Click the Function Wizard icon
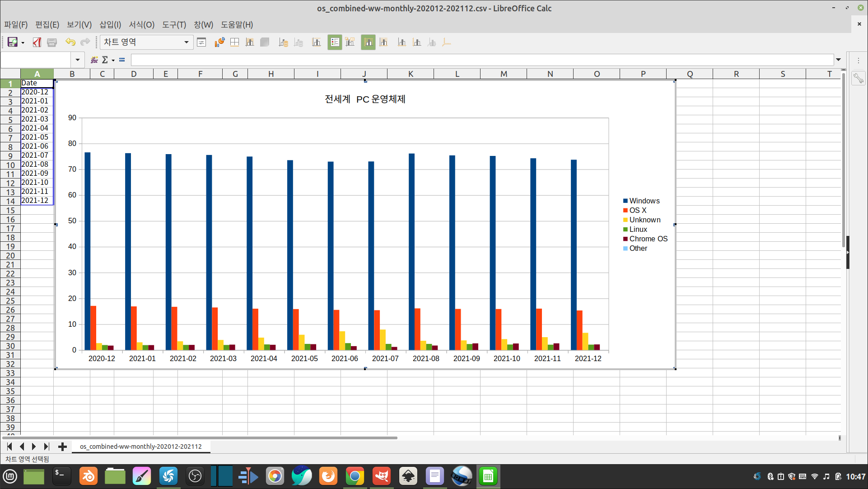 click(x=94, y=60)
